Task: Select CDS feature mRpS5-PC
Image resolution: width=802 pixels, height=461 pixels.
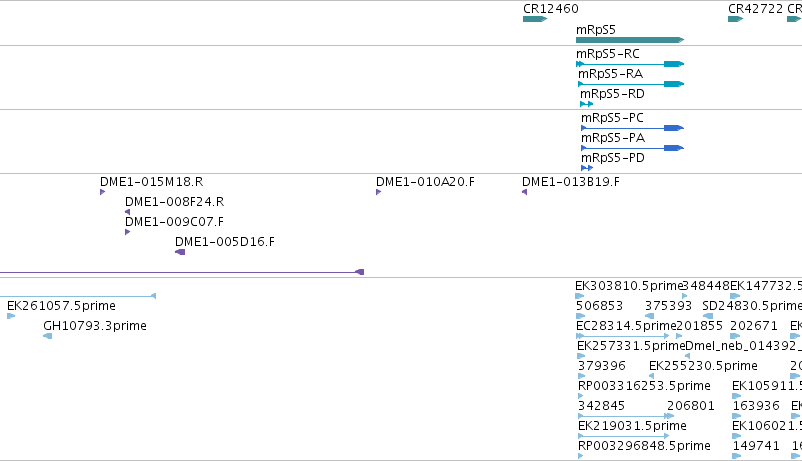Action: pos(633,128)
